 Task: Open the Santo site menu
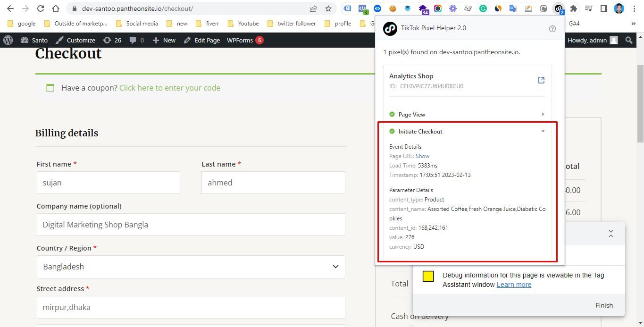point(34,40)
